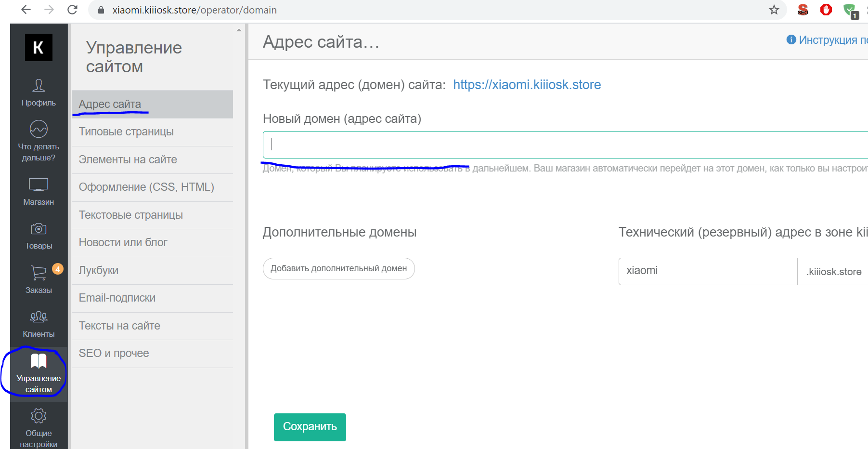Open Оформление (CSS, HTML) menu item
The width and height of the screenshot is (868, 449).
[x=152, y=187]
